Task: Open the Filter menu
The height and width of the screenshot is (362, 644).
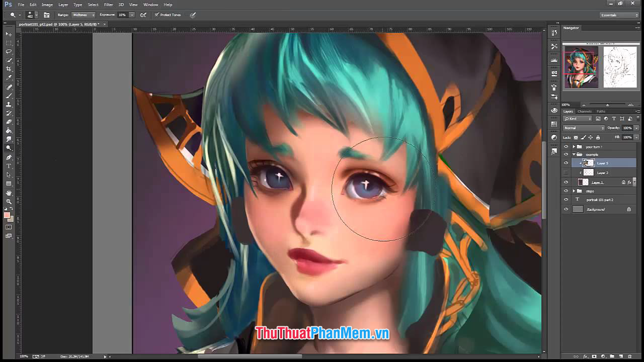Action: click(108, 5)
